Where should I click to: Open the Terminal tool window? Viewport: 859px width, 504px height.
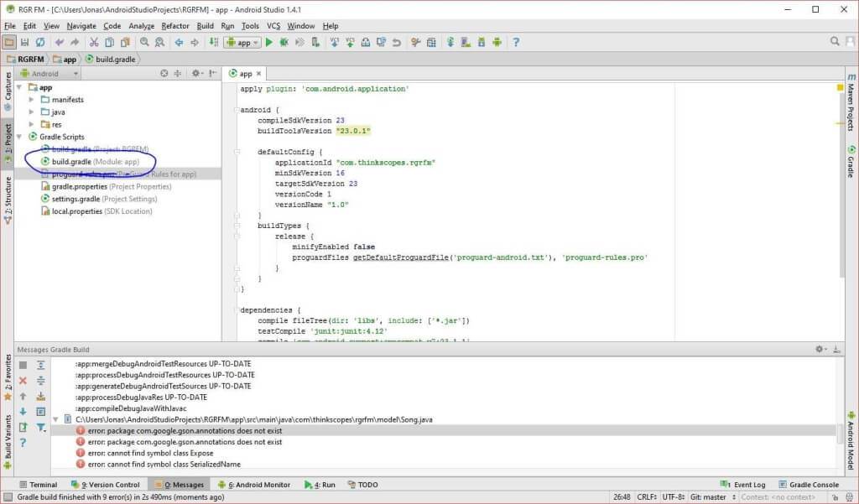tap(38, 485)
